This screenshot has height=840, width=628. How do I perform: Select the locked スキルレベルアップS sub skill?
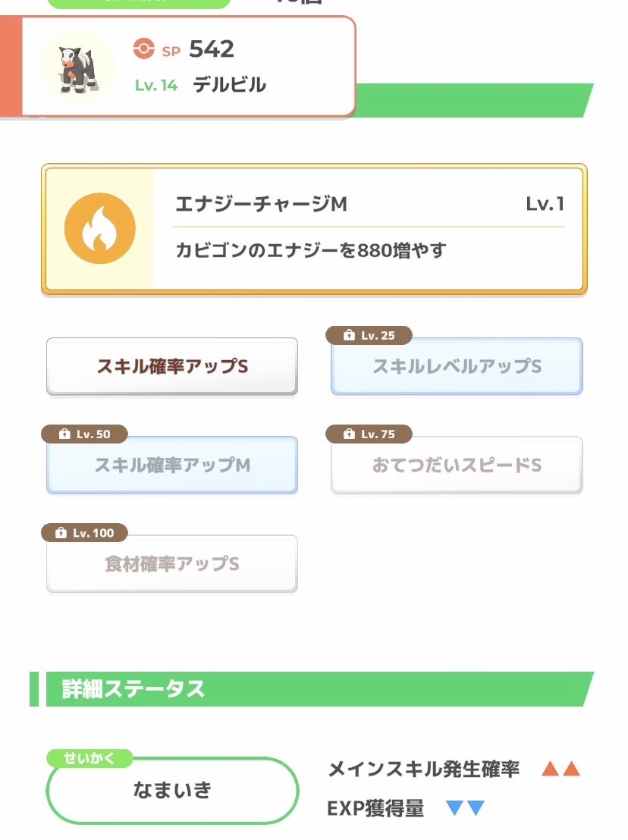[x=457, y=367]
